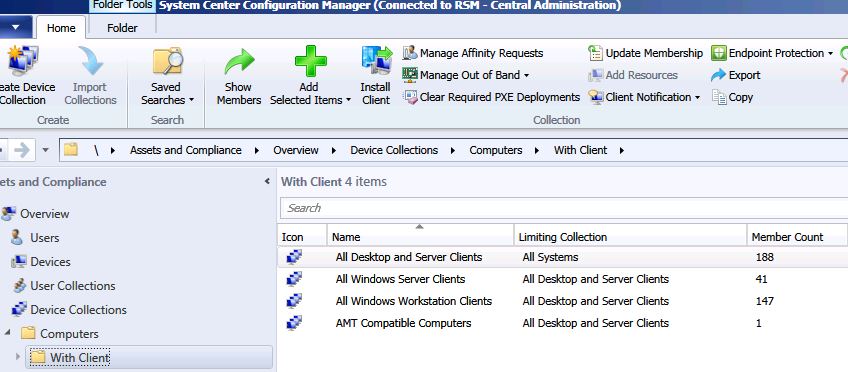848x372 pixels.
Task: Click the Install Client icon
Action: coord(376,61)
